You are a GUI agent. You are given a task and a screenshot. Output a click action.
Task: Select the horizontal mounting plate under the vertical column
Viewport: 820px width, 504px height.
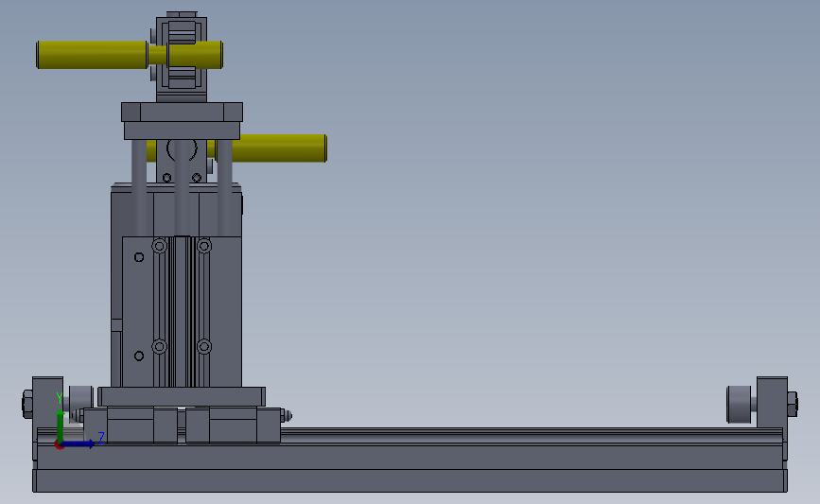182,397
